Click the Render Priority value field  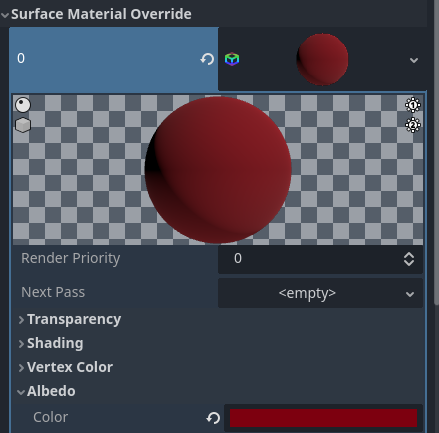tap(320, 259)
